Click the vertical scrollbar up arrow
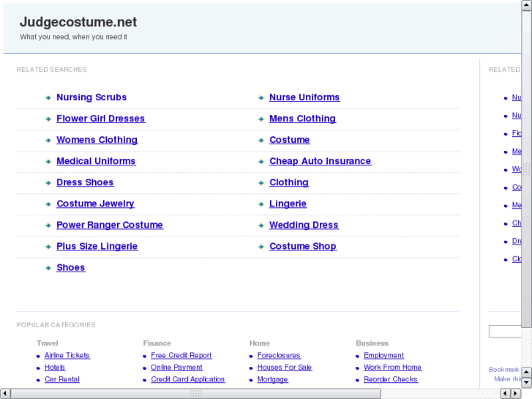This screenshot has width=532, height=399. pos(526,5)
